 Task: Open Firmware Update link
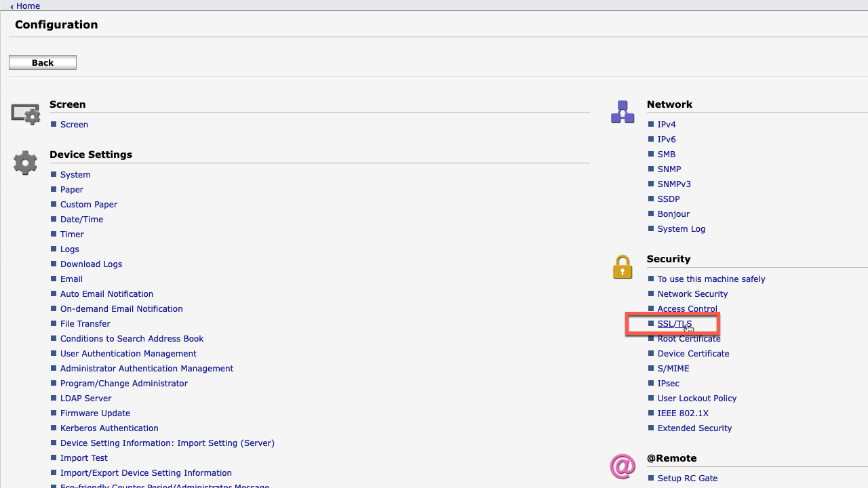pos(95,413)
